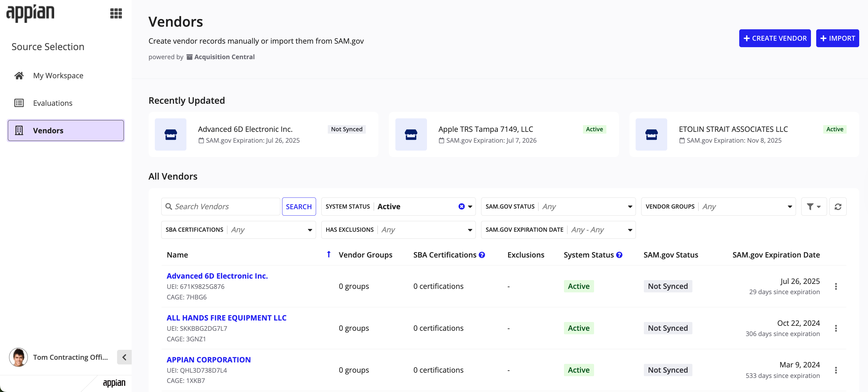The height and width of the screenshot is (392, 868).
Task: Open row actions menu for Advanced 6D Electronic
Action: [x=836, y=287]
